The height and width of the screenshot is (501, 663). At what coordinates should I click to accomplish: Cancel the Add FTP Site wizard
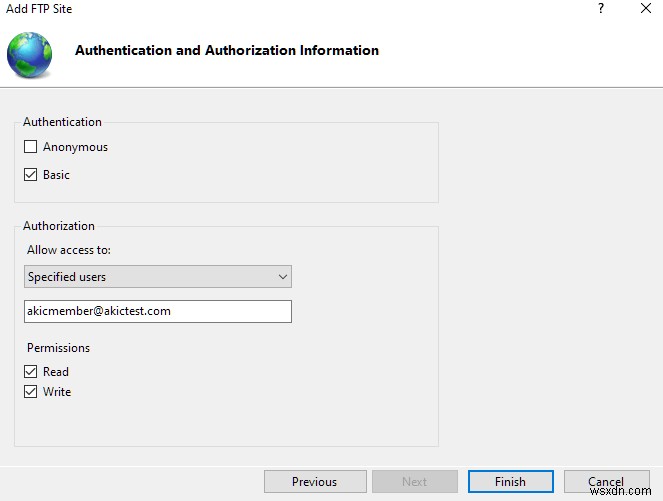pyautogui.click(x=606, y=482)
